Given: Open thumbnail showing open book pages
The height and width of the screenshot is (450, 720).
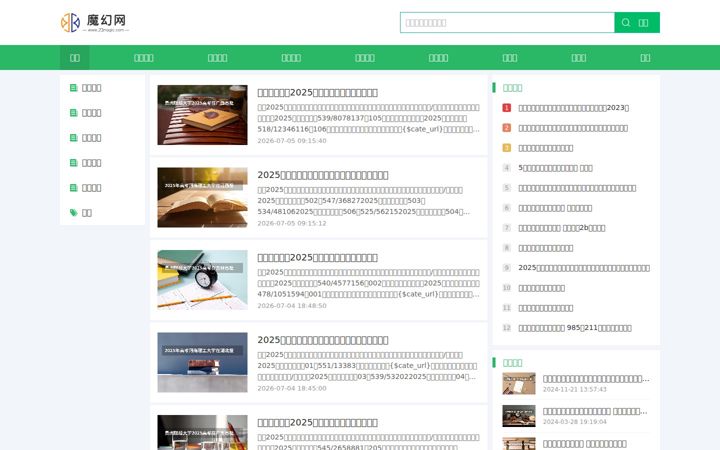Looking at the screenshot, I should pos(202,197).
